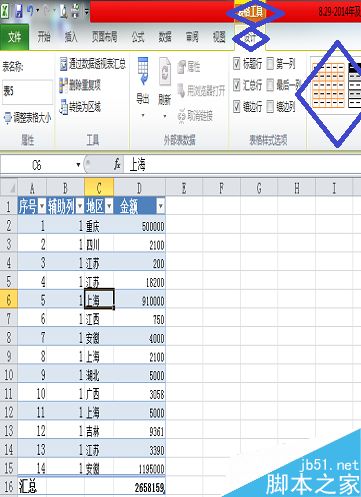Expand the 刷新 refresh dropdown arrow
361x497 pixels.
click(x=165, y=116)
